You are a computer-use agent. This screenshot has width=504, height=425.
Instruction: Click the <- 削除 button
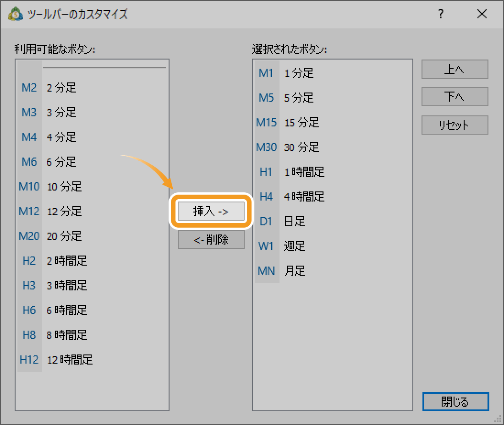(211, 240)
